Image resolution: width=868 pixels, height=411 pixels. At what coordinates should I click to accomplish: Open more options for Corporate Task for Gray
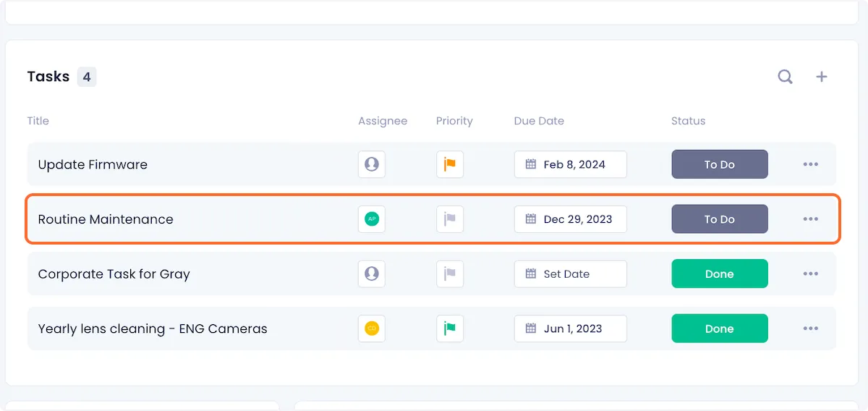[811, 274]
